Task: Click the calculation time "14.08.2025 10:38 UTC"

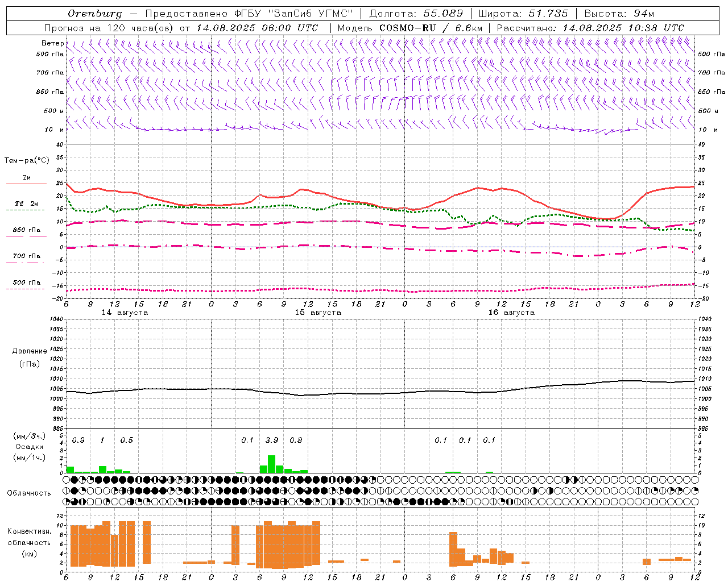Action: click(623, 28)
